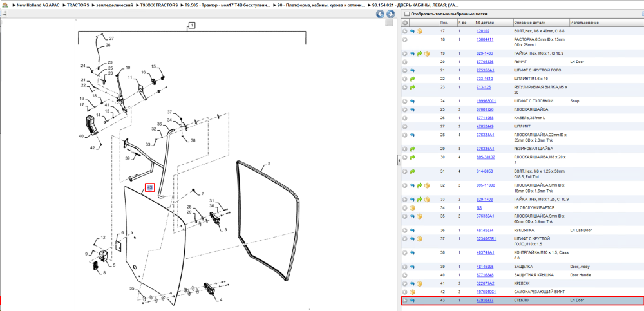This screenshot has width=644, height=311.
Task: Open 'T9.XXX TRACTORS' breadcrumb
Action: (x=159, y=6)
